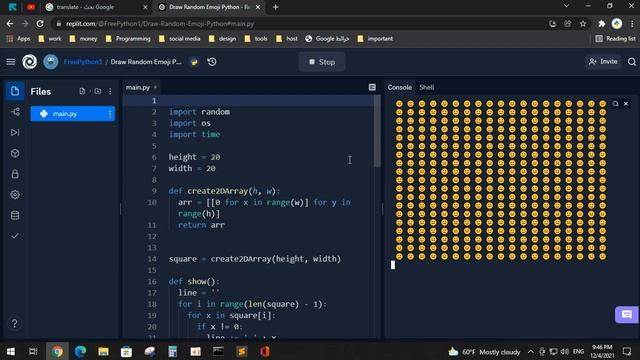640x360 pixels.
Task: Open the Packages cube icon
Action: pyautogui.click(x=15, y=153)
